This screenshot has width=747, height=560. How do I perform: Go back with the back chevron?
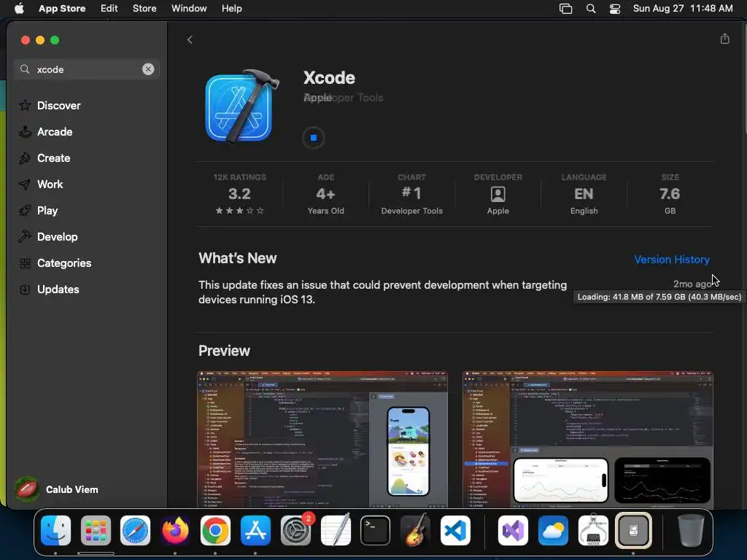(190, 39)
